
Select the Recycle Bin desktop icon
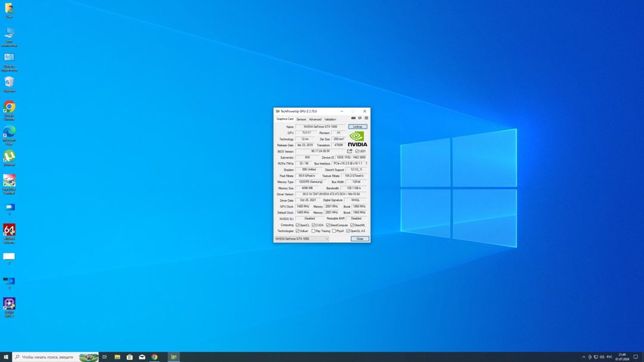tap(9, 85)
